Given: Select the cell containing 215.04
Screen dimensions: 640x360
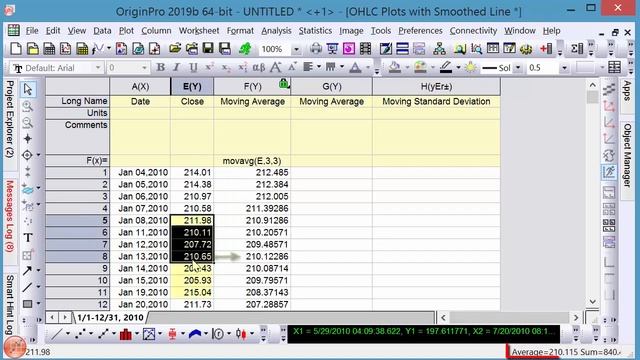Looking at the screenshot, I should [x=192, y=292].
